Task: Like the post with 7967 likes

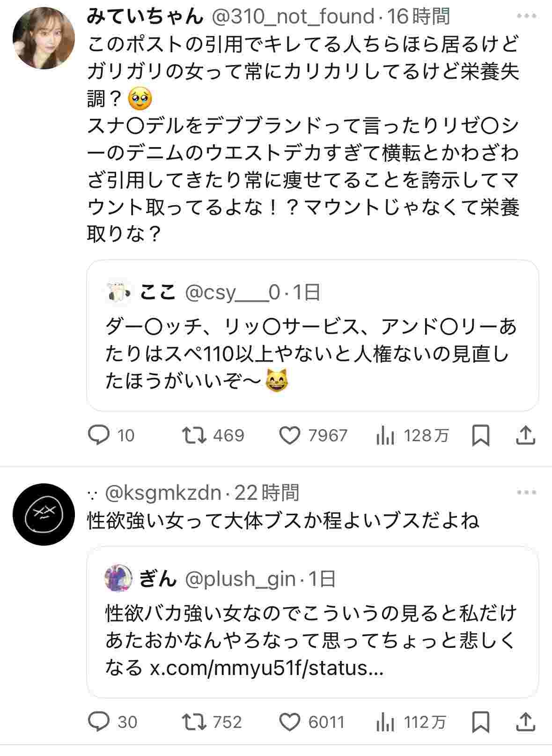Action: pyautogui.click(x=290, y=435)
